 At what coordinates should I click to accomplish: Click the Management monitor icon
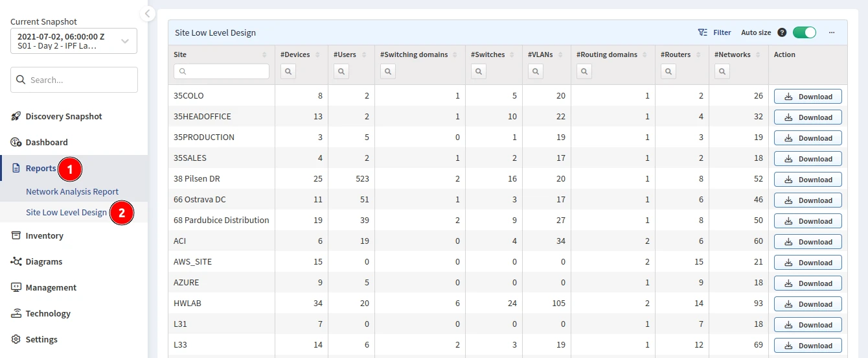pyautogui.click(x=16, y=287)
